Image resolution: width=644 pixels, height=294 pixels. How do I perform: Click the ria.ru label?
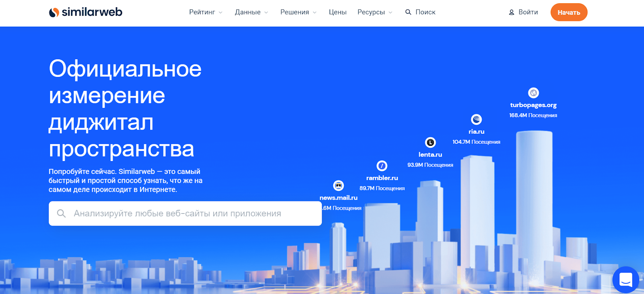pos(477,132)
